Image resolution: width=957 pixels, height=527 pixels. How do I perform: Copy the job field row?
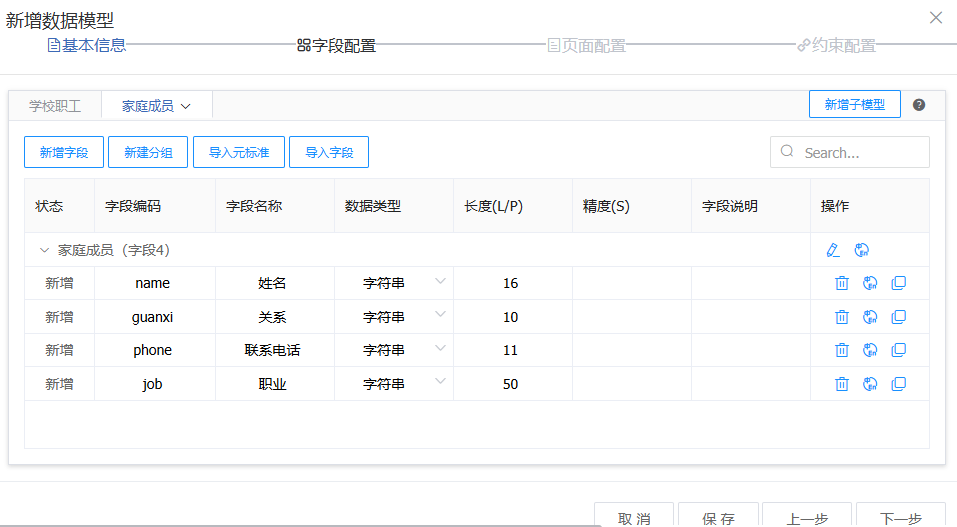pos(898,384)
